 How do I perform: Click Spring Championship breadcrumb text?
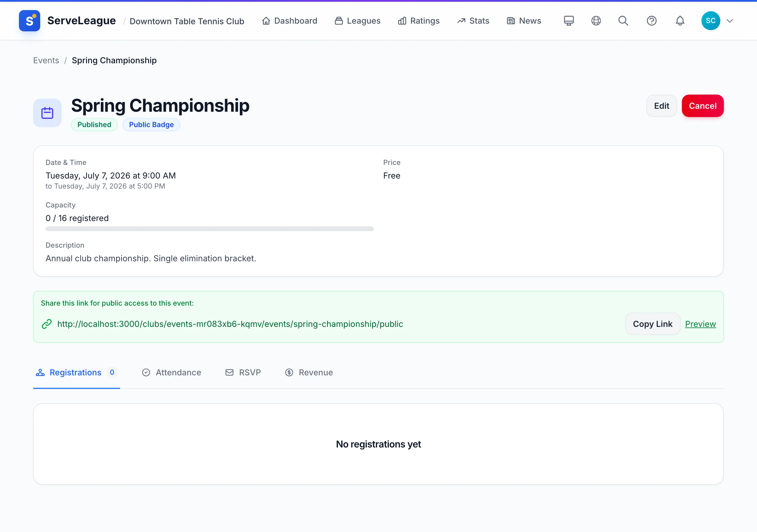pyautogui.click(x=114, y=60)
